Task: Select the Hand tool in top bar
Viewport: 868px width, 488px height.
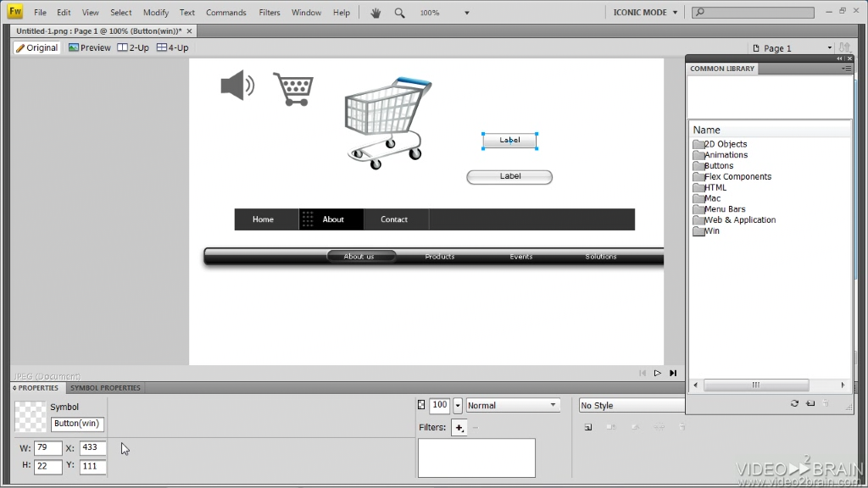Action: click(376, 13)
